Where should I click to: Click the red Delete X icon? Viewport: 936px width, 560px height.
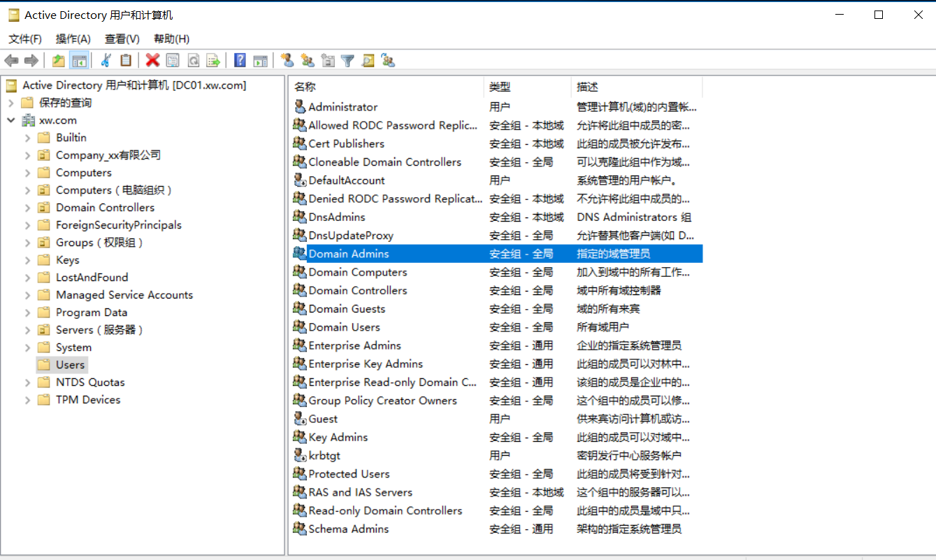152,61
